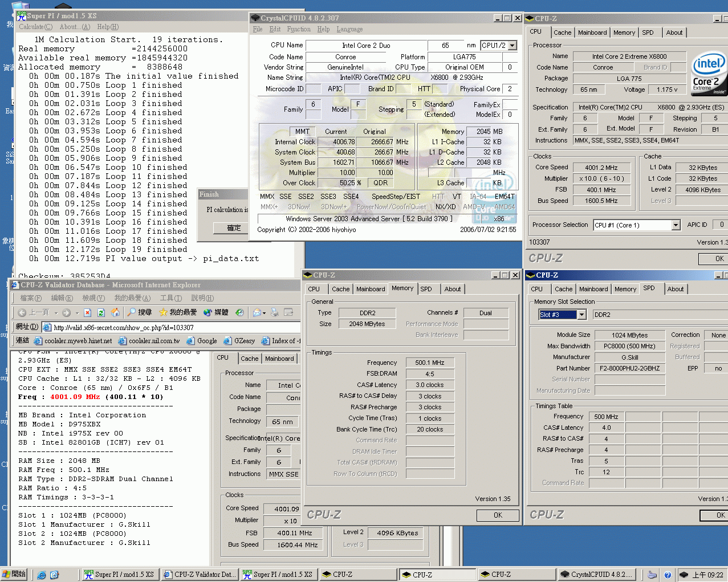Click 確定 in the Finish dialog
Screen dimensions: 728x582
(x=234, y=228)
